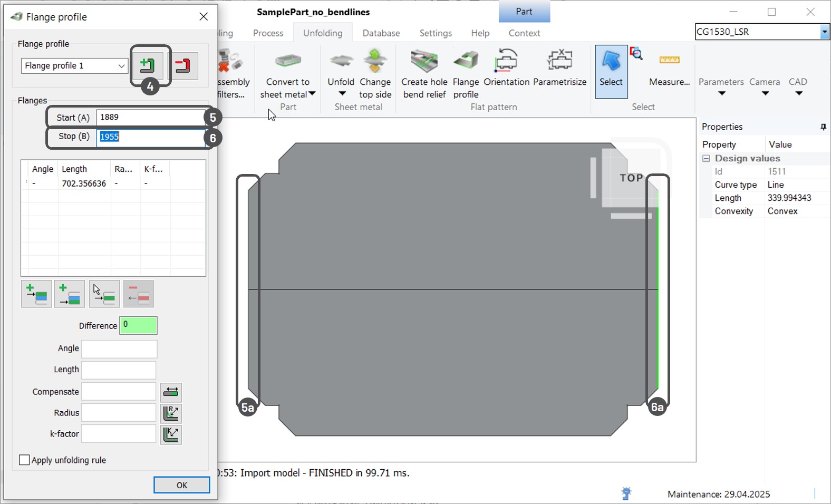Open the Flange profile 1 dropdown
Viewport: 831px width, 504px height.
[121, 66]
